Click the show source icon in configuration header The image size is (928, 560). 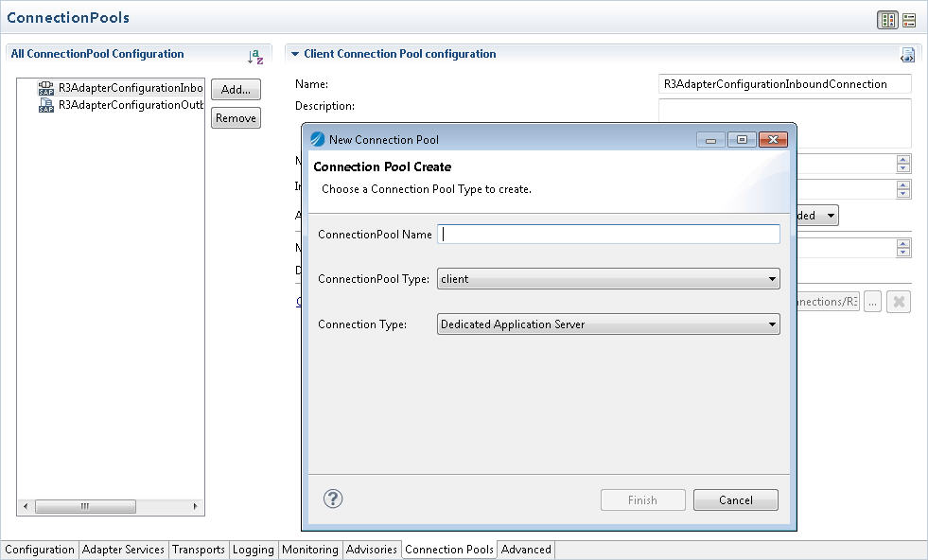click(x=907, y=55)
